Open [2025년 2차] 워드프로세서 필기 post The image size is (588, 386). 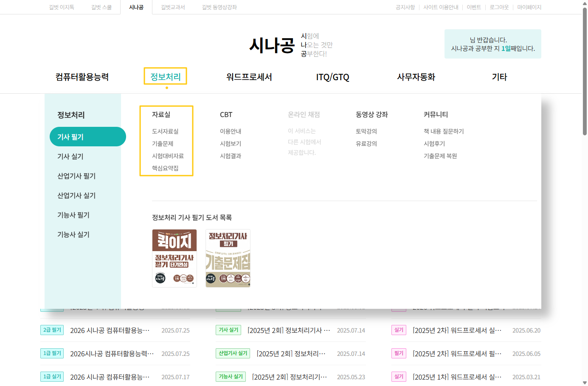click(457, 354)
